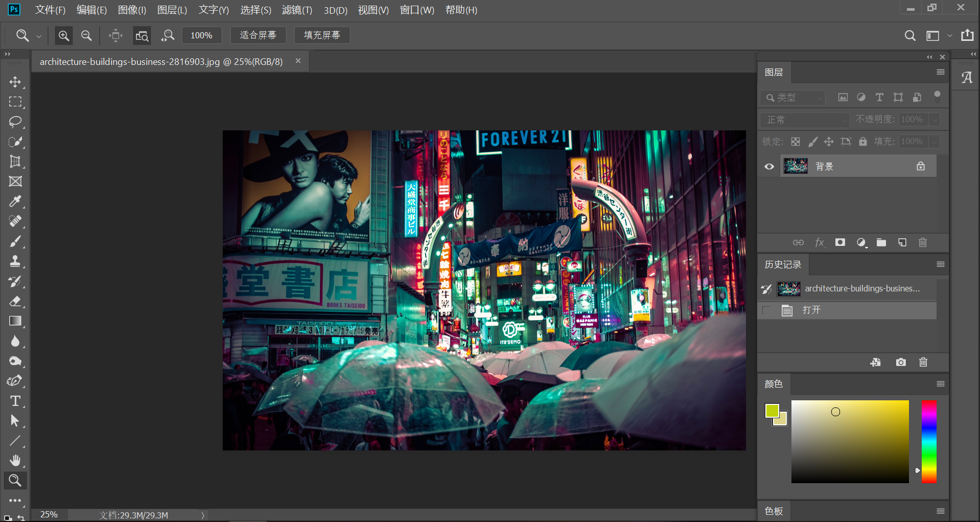Select the Clone Stamp tool
This screenshot has width=980, height=522.
click(x=15, y=261)
